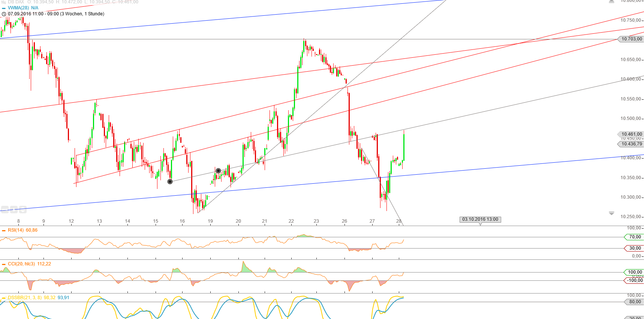The height and width of the screenshot is (319, 644).
Task: Click the DSSBR(21, 3, 8) indicator label
Action: click(25, 298)
